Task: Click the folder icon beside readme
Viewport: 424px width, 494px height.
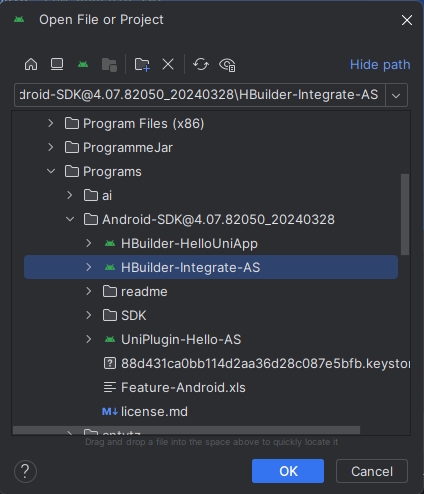Action: point(110,291)
